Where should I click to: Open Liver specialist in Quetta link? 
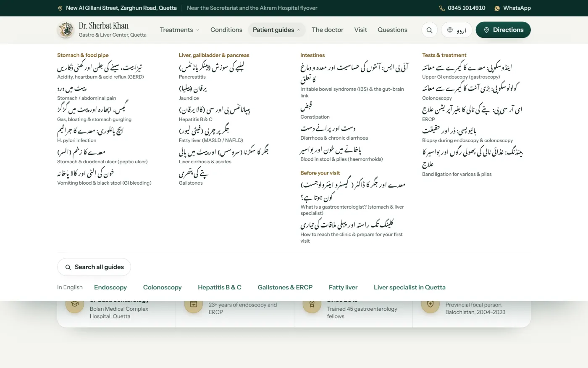[409, 288]
